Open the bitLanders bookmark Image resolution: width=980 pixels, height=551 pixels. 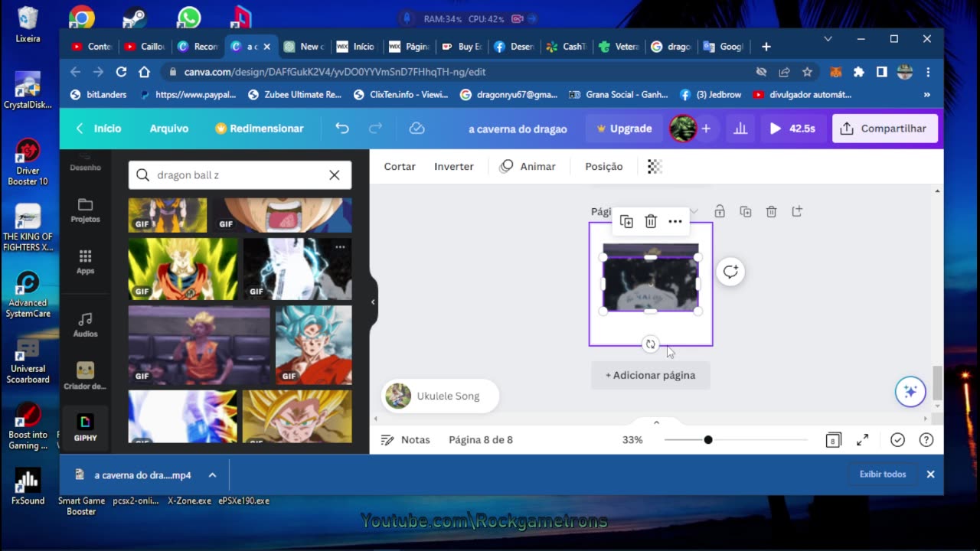[x=96, y=95]
